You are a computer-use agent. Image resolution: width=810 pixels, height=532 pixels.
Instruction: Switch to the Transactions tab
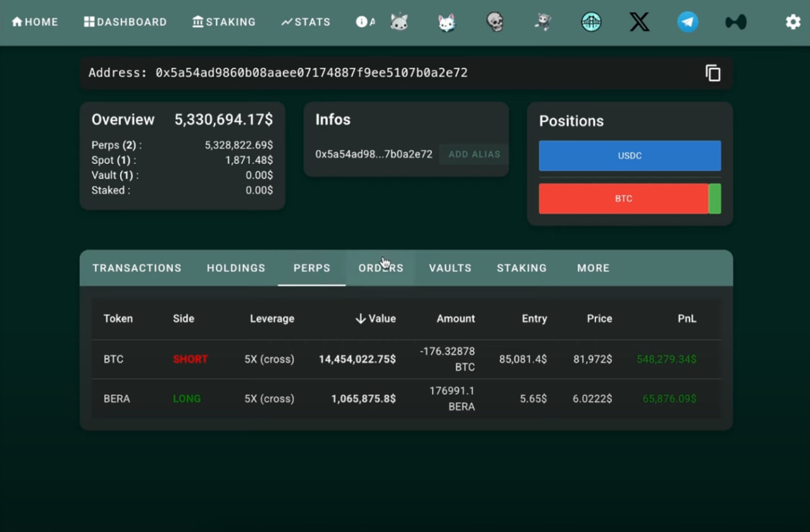point(137,268)
